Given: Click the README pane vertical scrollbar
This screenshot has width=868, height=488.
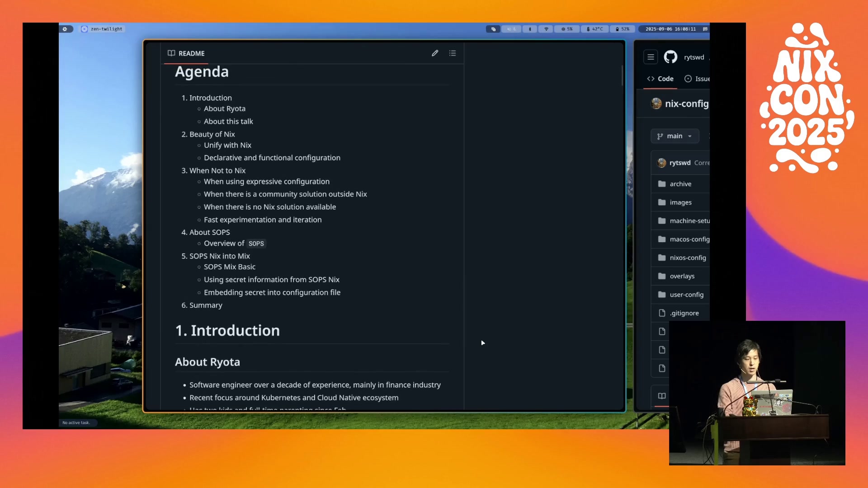Looking at the screenshot, I should coord(622,76).
